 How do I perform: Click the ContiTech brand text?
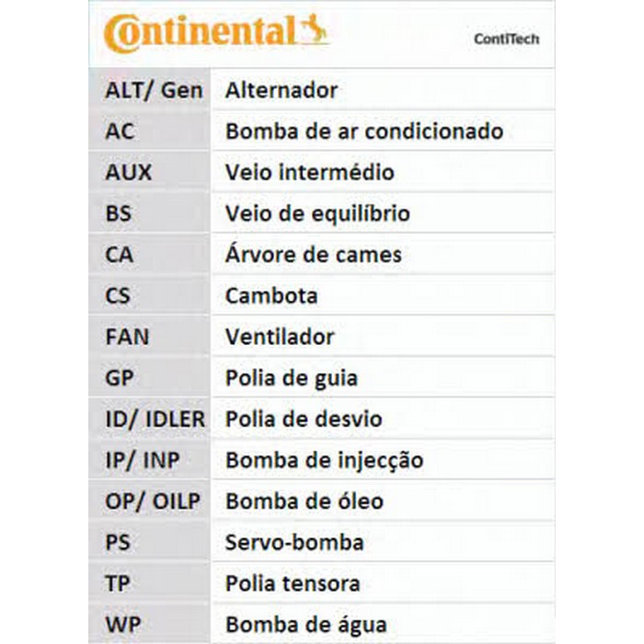506,40
